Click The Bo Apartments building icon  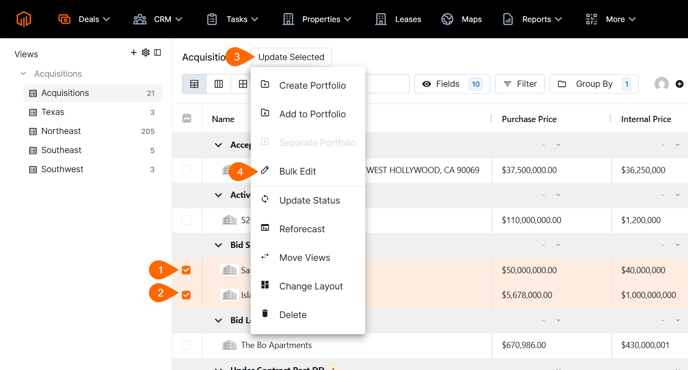229,345
